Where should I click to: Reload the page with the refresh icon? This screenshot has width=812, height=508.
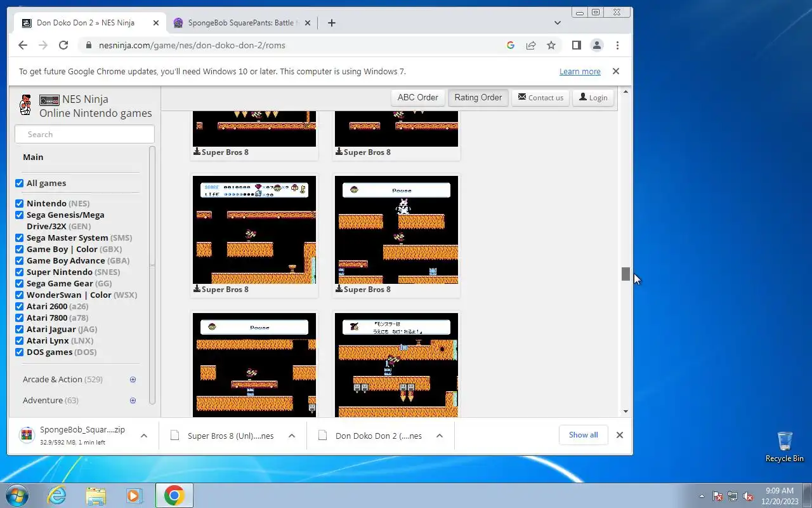[63, 45]
